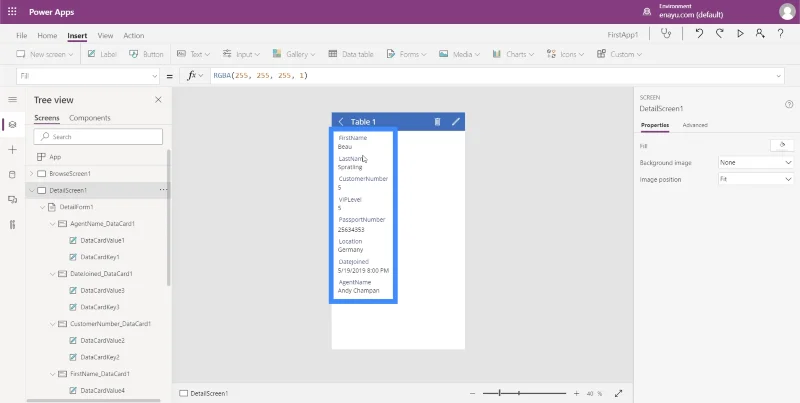Insert a Label control
Screen dimensions: 800x403
[x=102, y=54]
